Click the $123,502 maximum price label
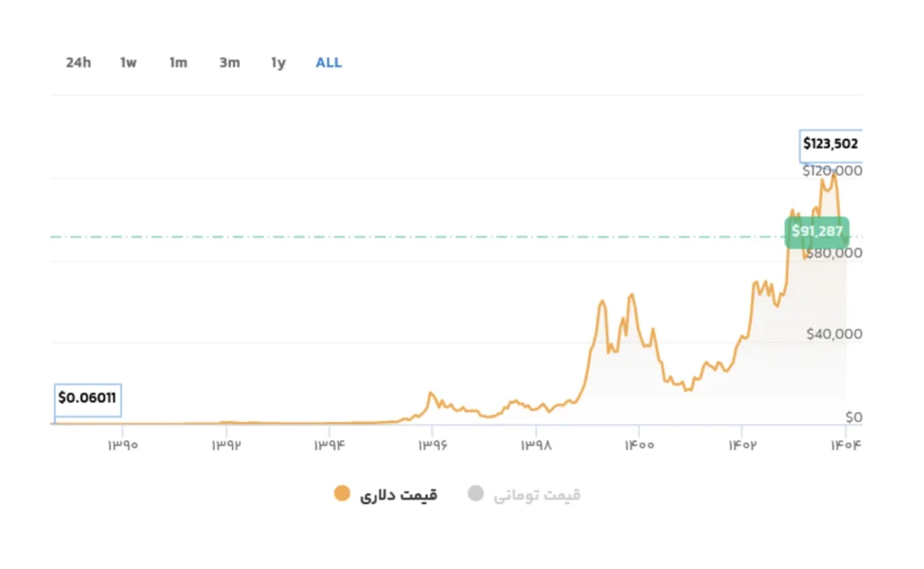Image resolution: width=924 pixels, height=569 pixels. click(x=831, y=143)
